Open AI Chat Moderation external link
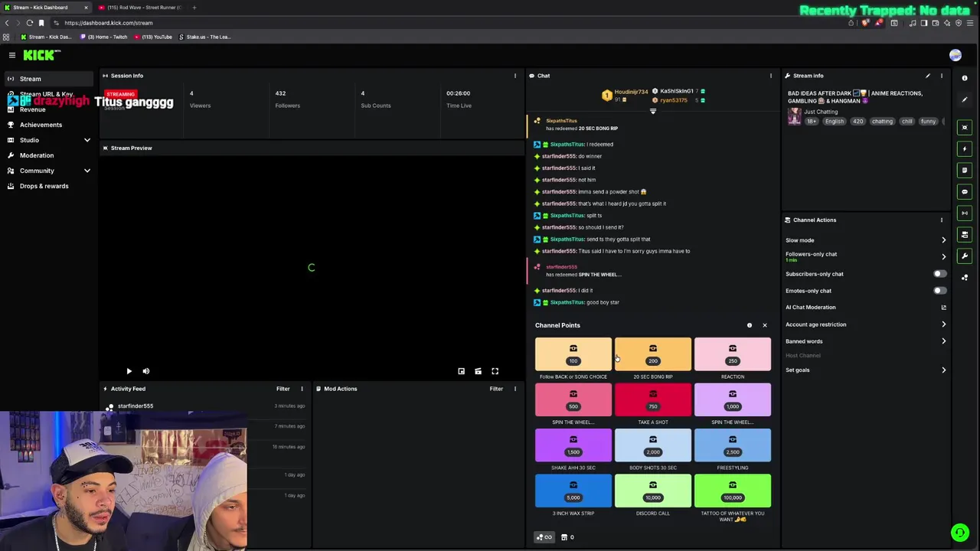Viewport: 980px width, 551px height. pos(943,308)
